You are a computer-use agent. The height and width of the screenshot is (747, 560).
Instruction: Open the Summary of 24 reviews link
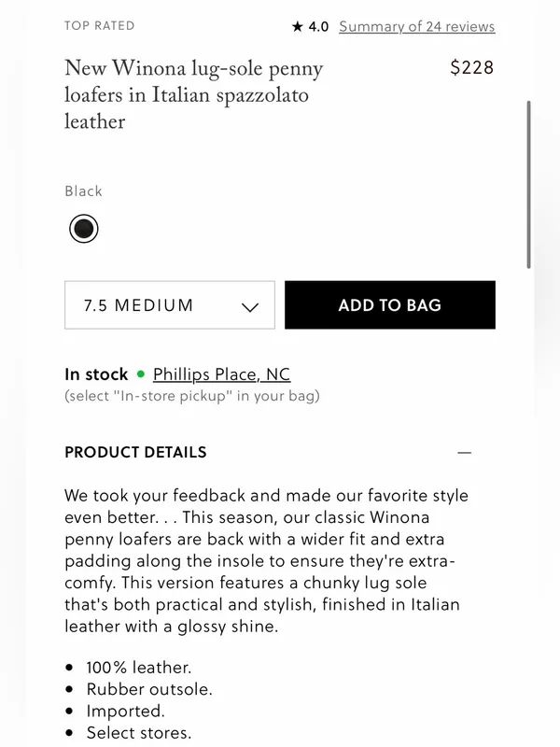click(x=416, y=27)
